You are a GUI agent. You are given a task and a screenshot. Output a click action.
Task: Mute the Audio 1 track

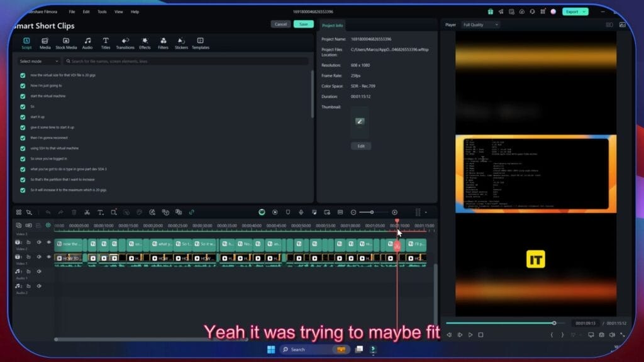(38, 271)
